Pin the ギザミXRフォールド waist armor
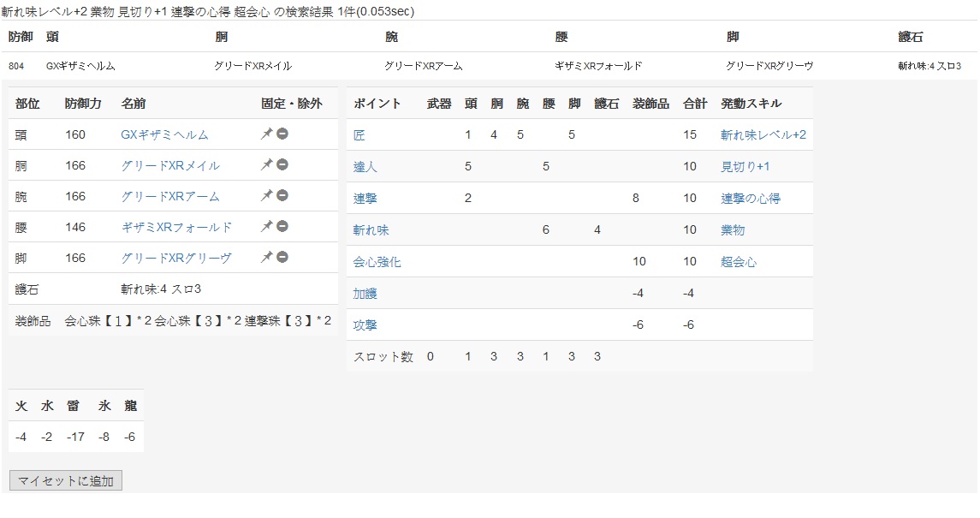The image size is (980, 518). point(266,226)
